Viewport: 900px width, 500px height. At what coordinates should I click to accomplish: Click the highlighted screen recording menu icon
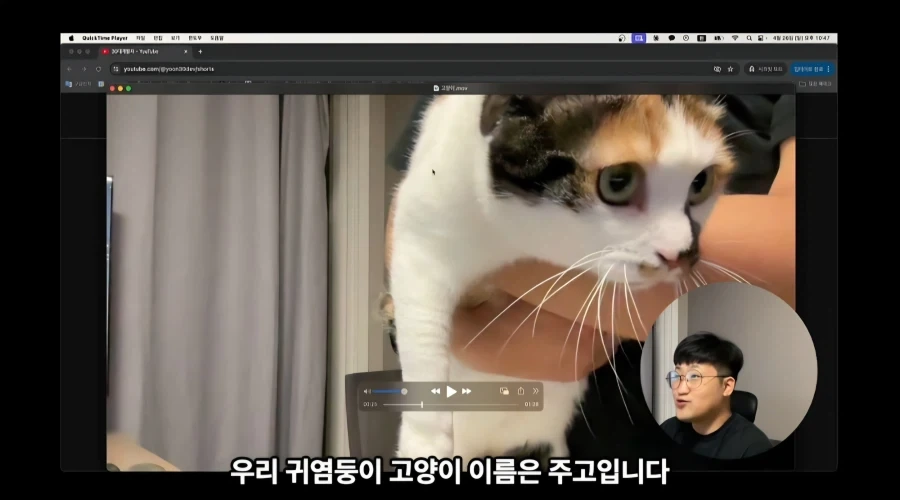pos(638,38)
